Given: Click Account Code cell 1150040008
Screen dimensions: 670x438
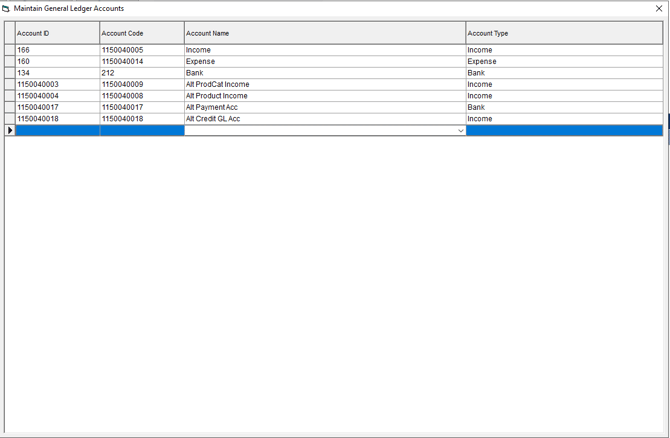Looking at the screenshot, I should tap(142, 96).
